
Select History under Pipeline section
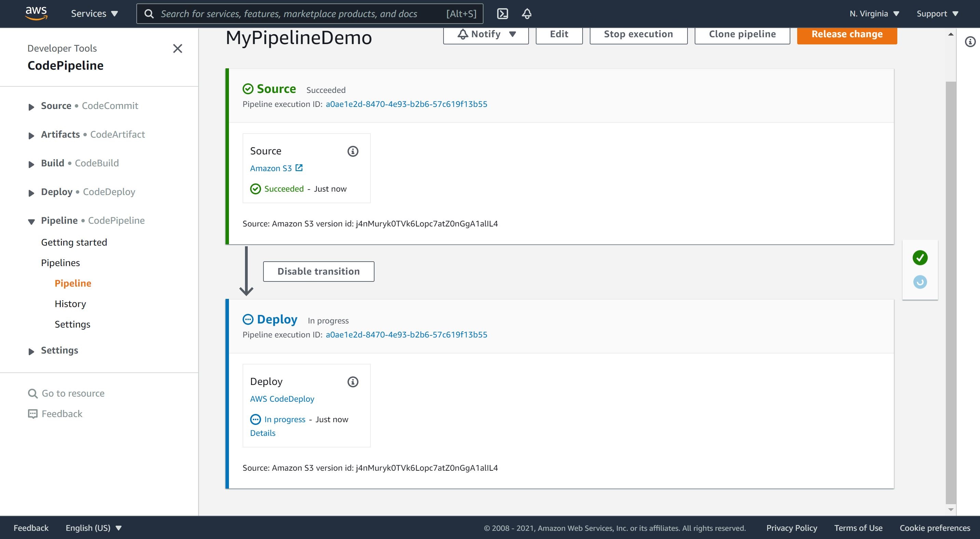click(70, 303)
